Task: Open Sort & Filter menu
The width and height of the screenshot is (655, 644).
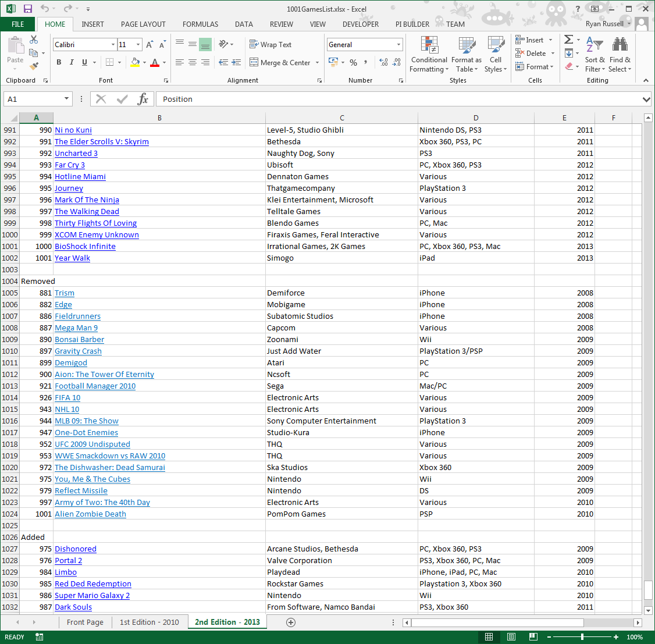Action: tap(595, 54)
